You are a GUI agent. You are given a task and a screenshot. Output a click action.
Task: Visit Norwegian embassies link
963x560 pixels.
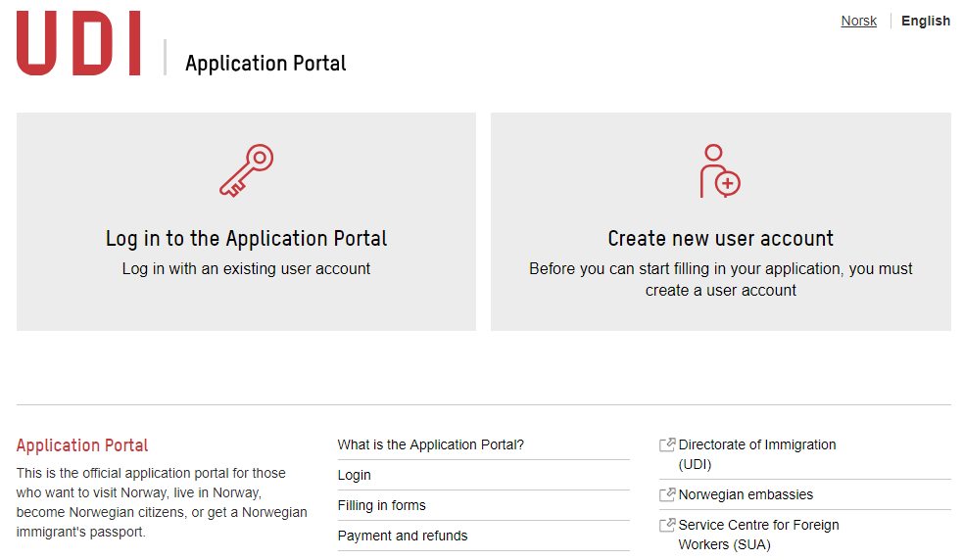coord(746,494)
